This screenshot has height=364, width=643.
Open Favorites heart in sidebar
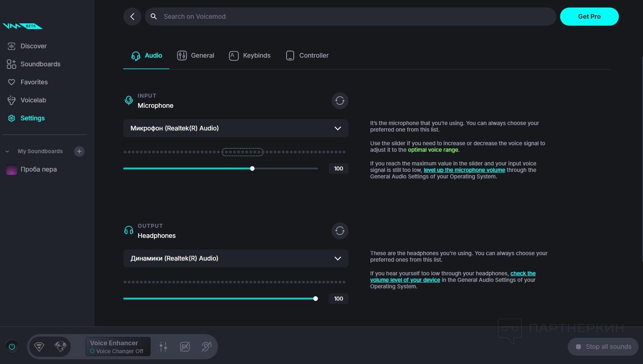pyautogui.click(x=34, y=82)
